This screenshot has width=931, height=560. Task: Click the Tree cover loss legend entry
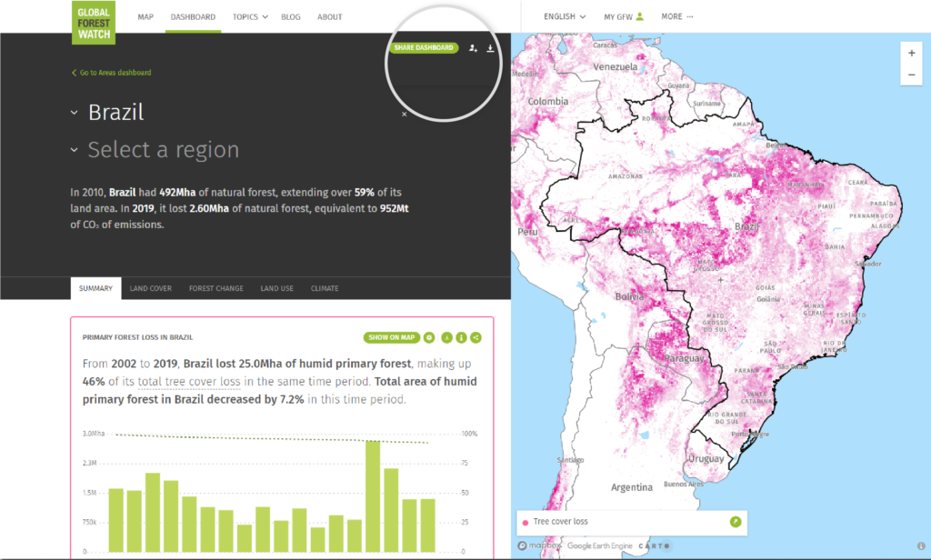[x=560, y=522]
